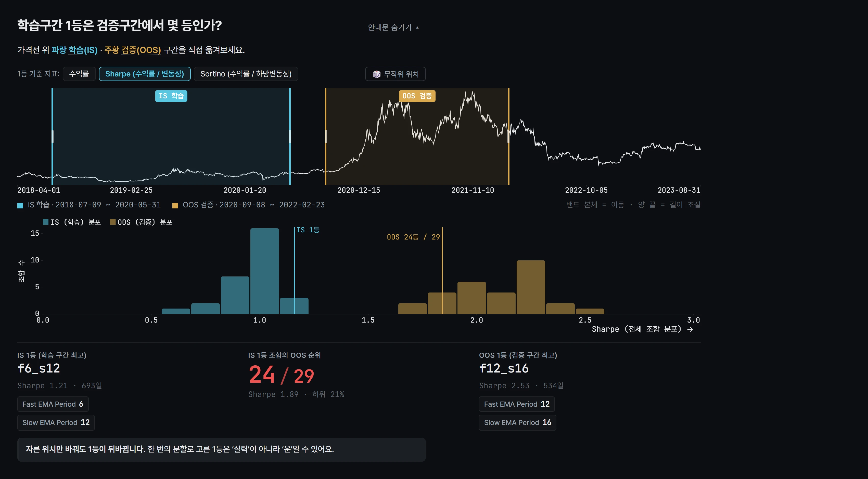Select the Sortino (수익률 / 하방변동성) metric
The width and height of the screenshot is (868, 479).
246,74
